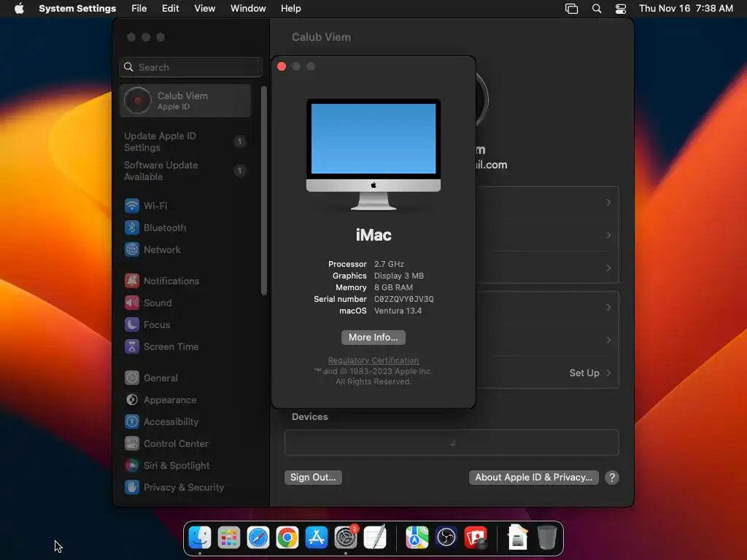The height and width of the screenshot is (560, 747).
Task: Open the Help menu
Action: pos(290,9)
